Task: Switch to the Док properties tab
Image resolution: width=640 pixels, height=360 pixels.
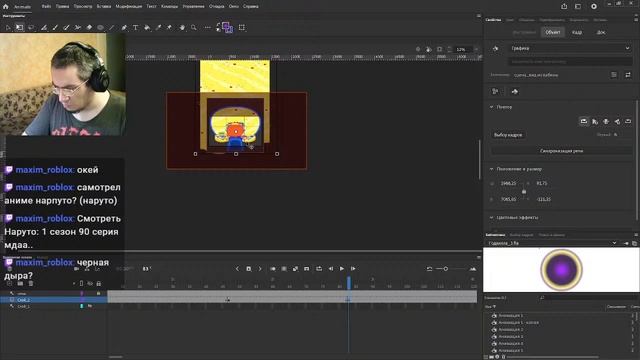Action: [x=601, y=32]
